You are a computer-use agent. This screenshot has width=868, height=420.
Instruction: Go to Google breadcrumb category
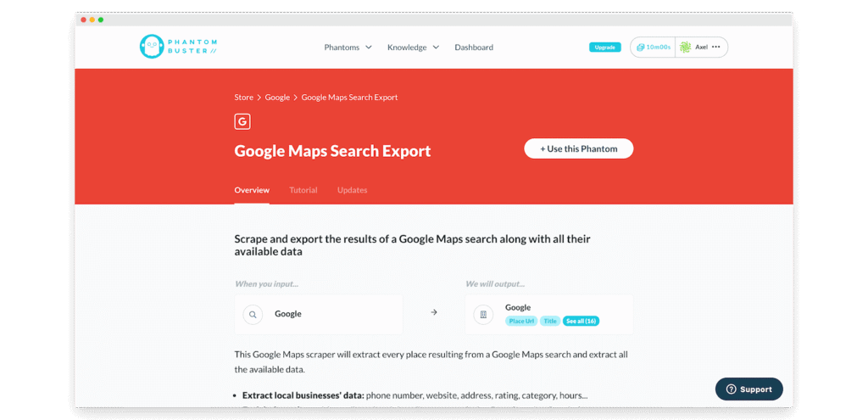coord(277,98)
